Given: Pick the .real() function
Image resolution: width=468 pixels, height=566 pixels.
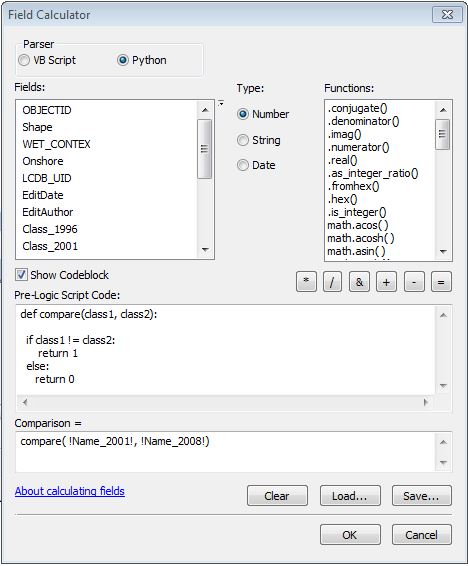Looking at the screenshot, I should point(342,160).
